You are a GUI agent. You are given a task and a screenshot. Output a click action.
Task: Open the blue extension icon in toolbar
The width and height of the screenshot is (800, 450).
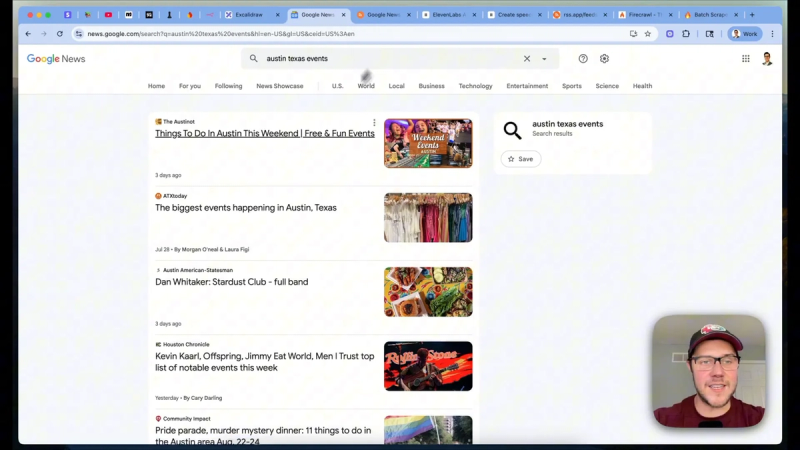pyautogui.click(x=669, y=34)
